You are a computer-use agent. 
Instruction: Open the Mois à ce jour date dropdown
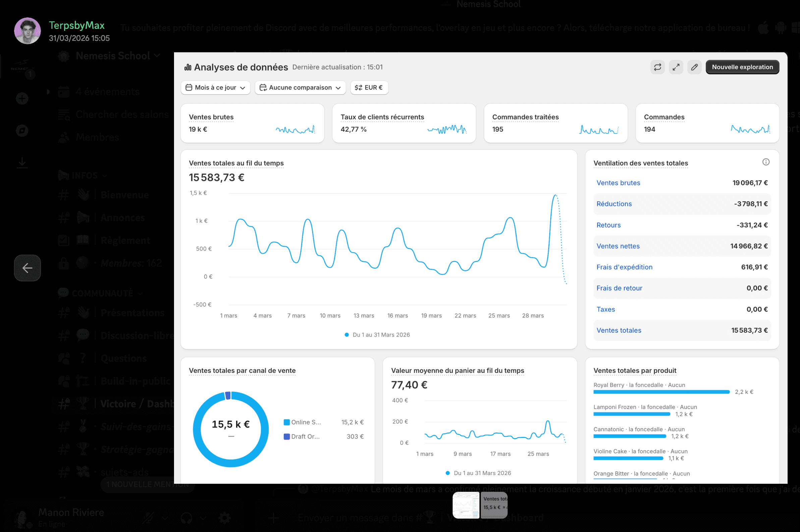216,87
